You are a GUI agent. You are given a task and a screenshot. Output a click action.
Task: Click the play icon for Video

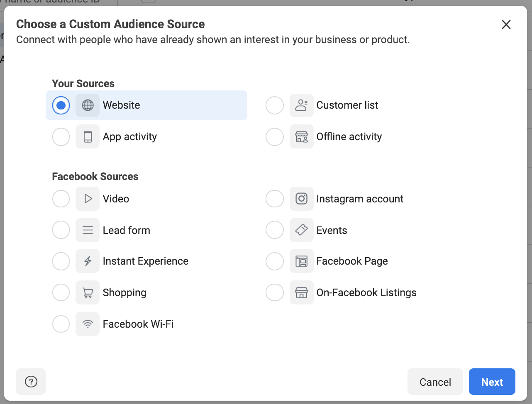(88, 199)
